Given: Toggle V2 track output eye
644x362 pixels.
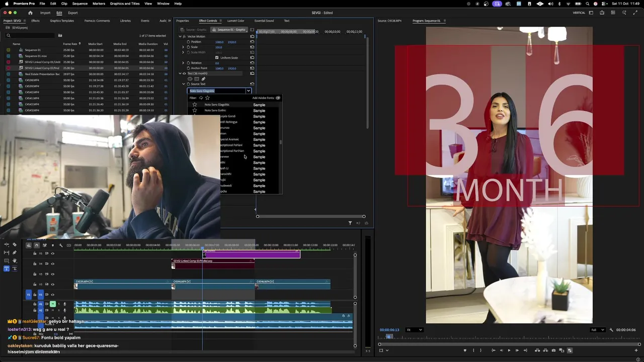Looking at the screenshot, I should [52, 285].
